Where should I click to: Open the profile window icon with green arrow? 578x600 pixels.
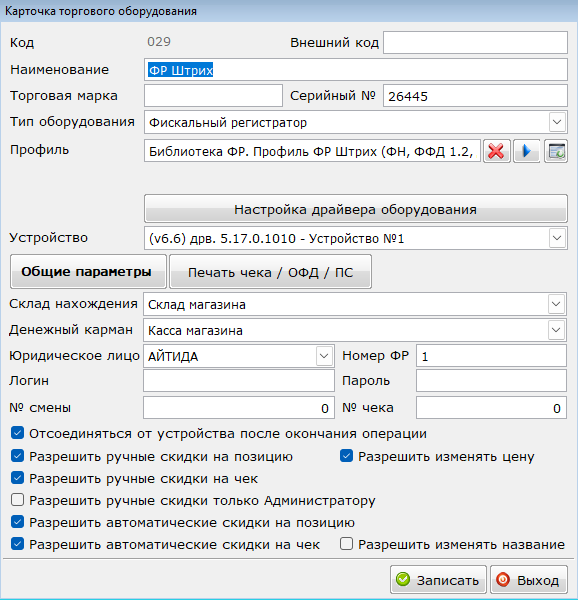[x=556, y=151]
